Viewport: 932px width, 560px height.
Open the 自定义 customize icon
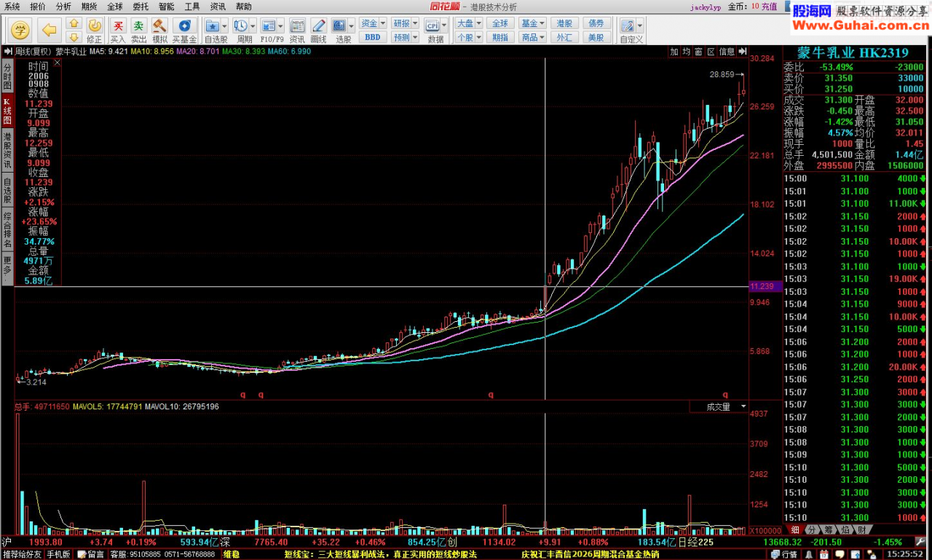click(x=627, y=25)
